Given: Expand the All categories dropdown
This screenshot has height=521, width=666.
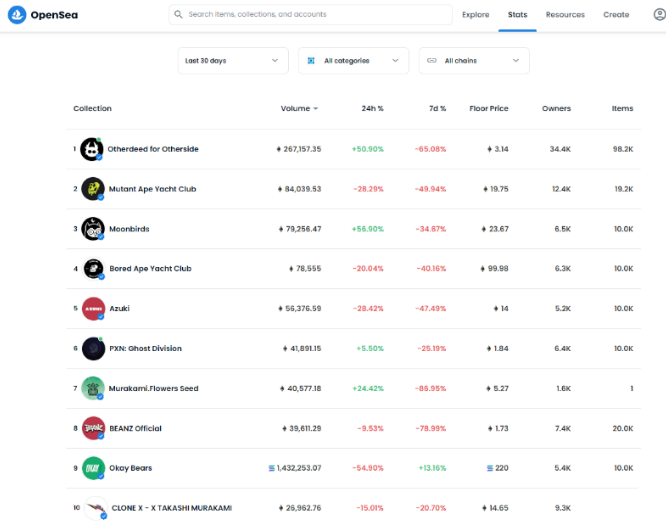Looking at the screenshot, I should tap(353, 61).
